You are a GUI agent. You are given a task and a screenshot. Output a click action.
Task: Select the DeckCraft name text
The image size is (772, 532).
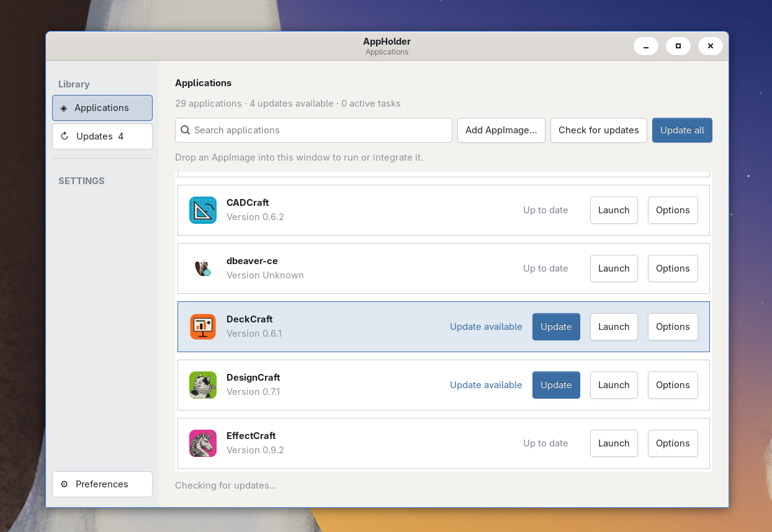pos(249,319)
